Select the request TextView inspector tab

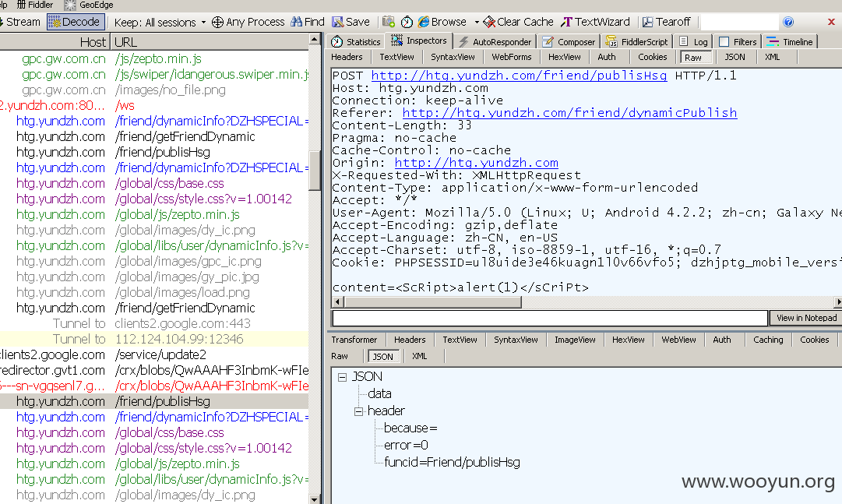coord(396,57)
